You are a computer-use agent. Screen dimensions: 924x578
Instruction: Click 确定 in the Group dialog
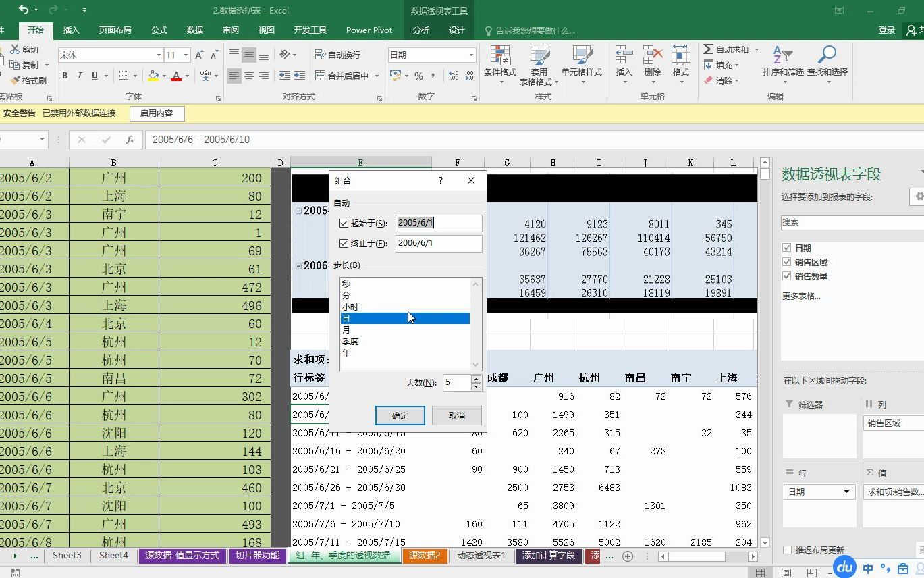400,415
